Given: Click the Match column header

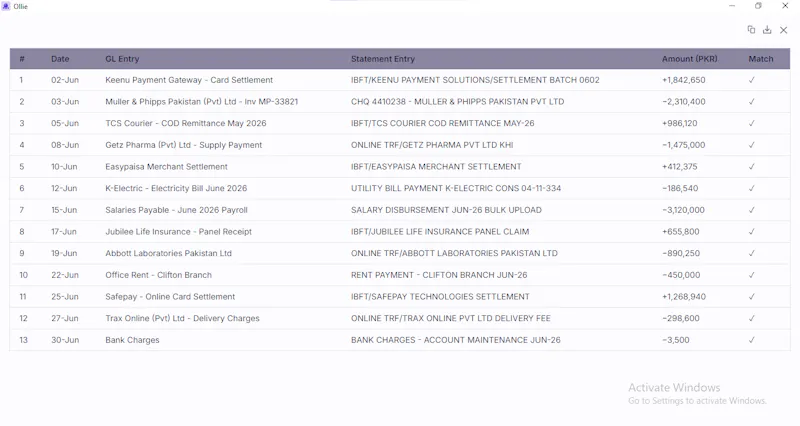Looking at the screenshot, I should coord(761,59).
